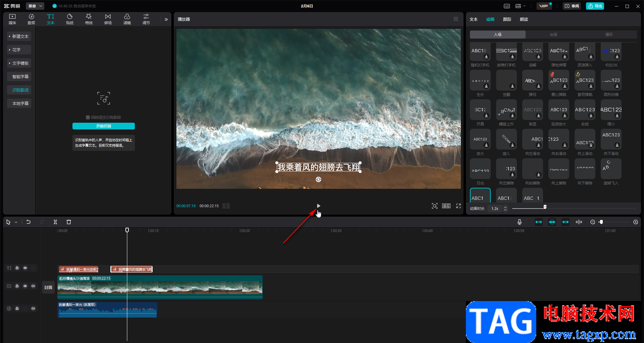Screen dimensions: 644x343
Task: Click the 导出 export button
Action: (595, 6)
